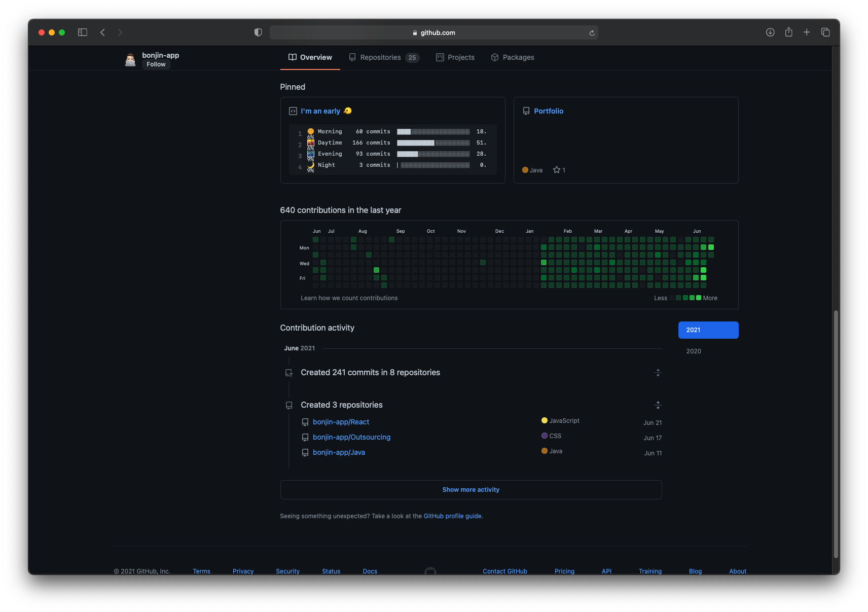Open the Blog footer link
Screen dimensions: 868x612
pos(695,571)
